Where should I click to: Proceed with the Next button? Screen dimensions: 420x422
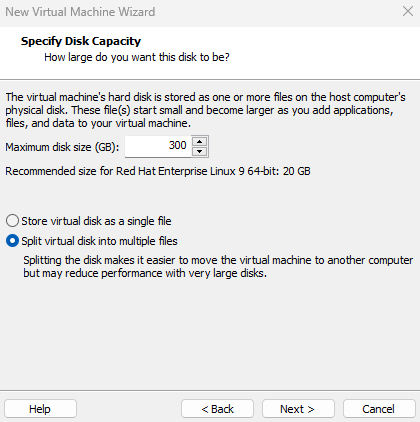pyautogui.click(x=298, y=409)
